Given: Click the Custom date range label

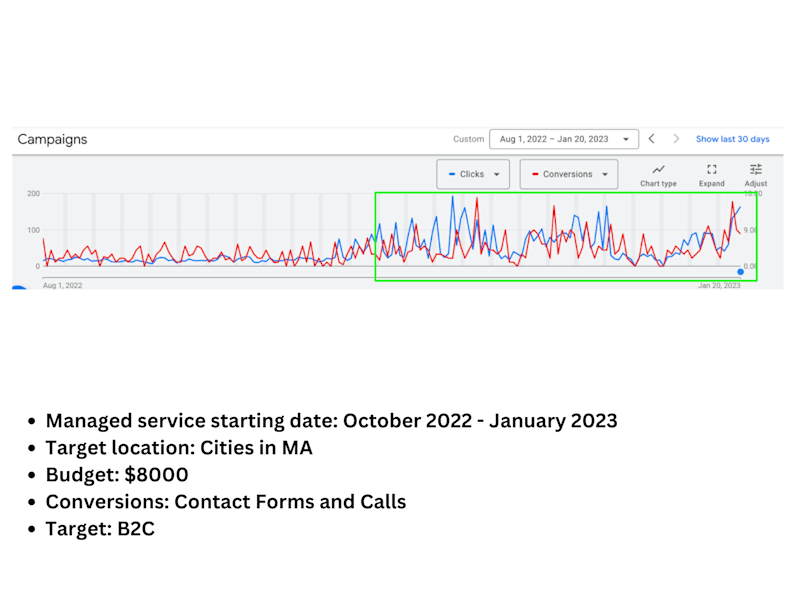Looking at the screenshot, I should pyautogui.click(x=468, y=139).
